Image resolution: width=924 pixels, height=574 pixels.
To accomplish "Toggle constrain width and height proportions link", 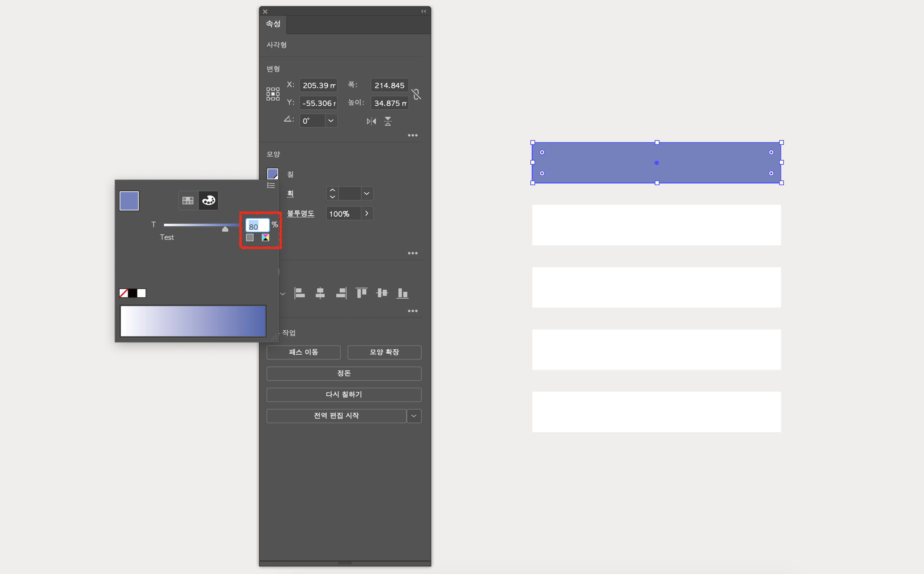I will (417, 94).
